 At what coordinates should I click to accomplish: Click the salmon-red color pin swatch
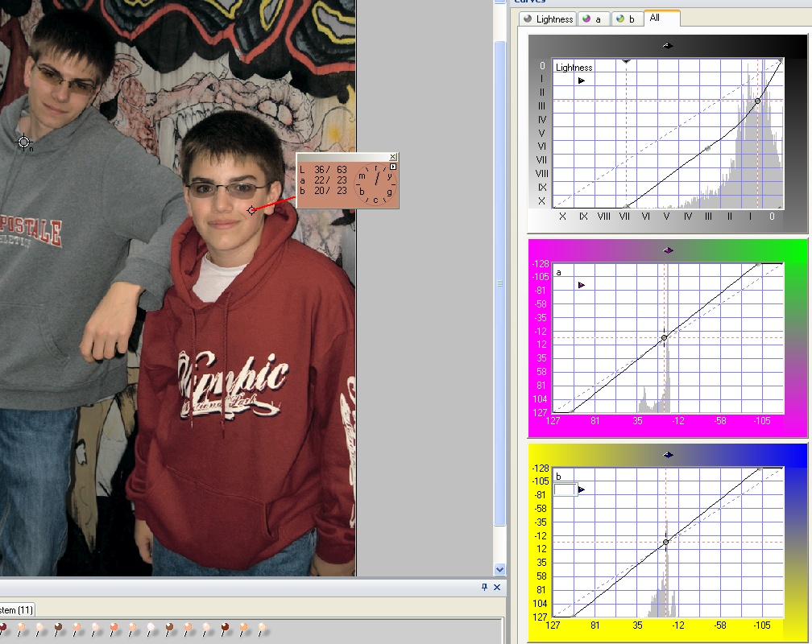pyautogui.click(x=114, y=629)
